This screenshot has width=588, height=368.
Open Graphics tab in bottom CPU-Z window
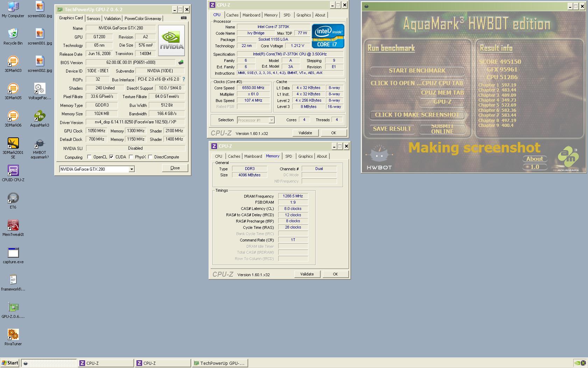pos(305,156)
